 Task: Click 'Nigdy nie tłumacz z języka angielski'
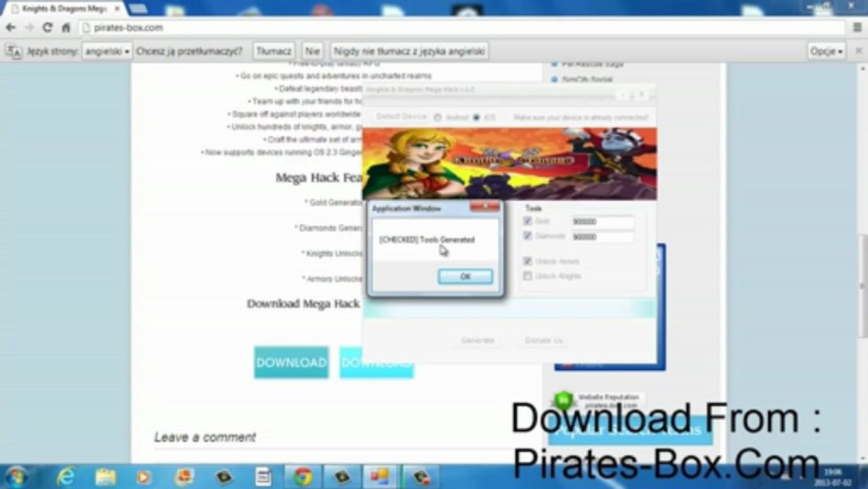[409, 51]
